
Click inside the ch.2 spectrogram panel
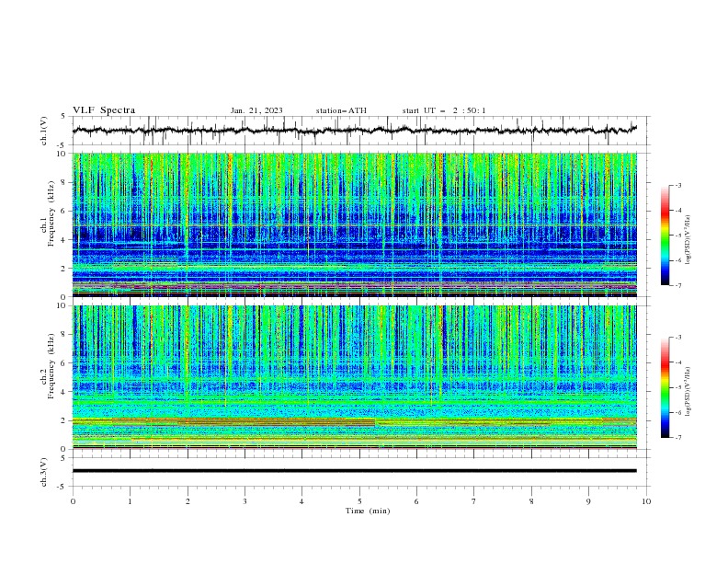coord(355,377)
